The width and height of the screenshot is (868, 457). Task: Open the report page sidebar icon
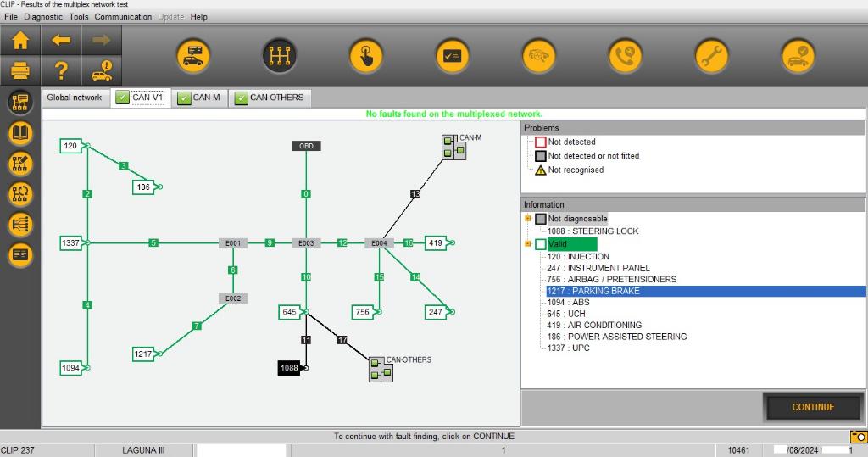(20, 255)
